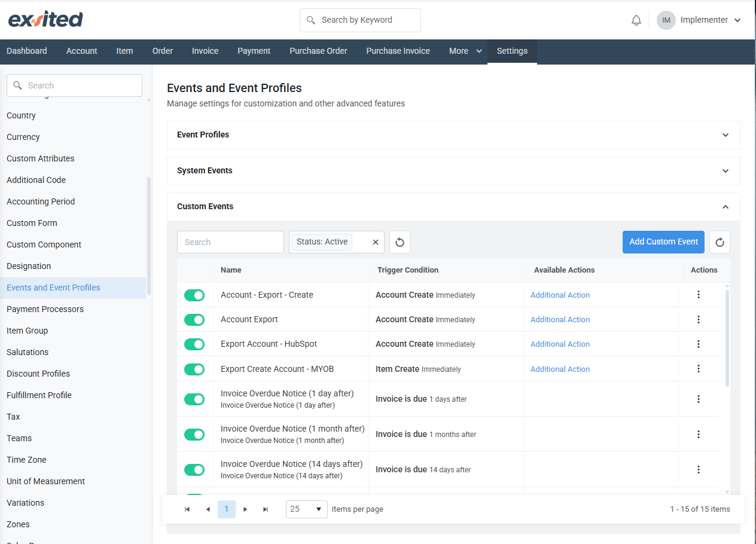Viewport: 756px width, 544px height.
Task: Open the Item tab
Action: (124, 51)
